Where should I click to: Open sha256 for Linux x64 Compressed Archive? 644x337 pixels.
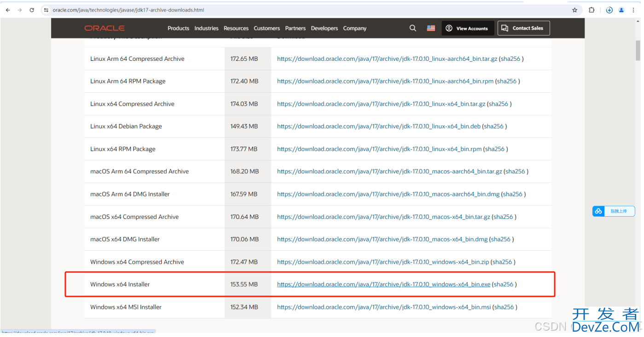tap(499, 104)
